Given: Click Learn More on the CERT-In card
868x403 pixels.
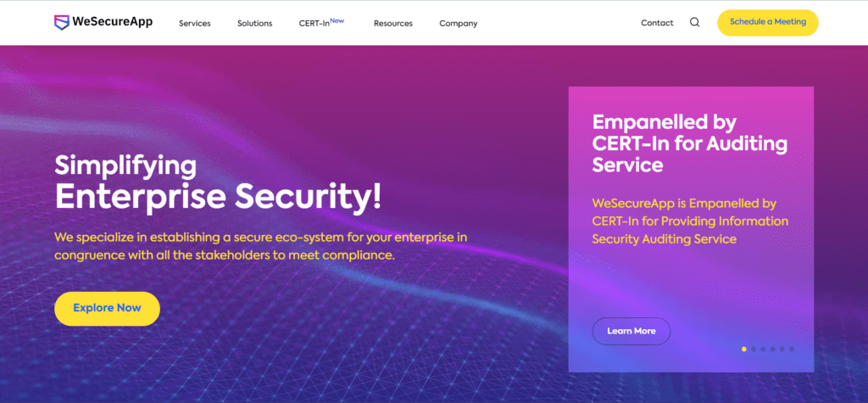Looking at the screenshot, I should click(x=631, y=331).
